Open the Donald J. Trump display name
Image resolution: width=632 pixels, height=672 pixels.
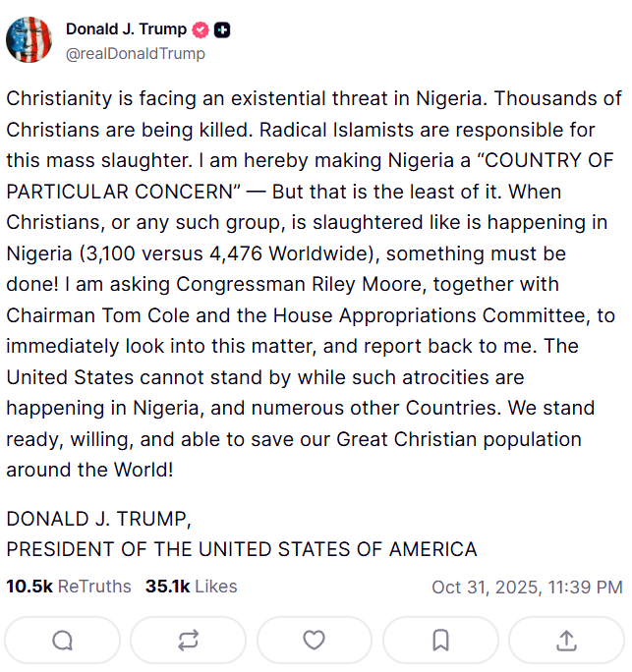pos(126,29)
